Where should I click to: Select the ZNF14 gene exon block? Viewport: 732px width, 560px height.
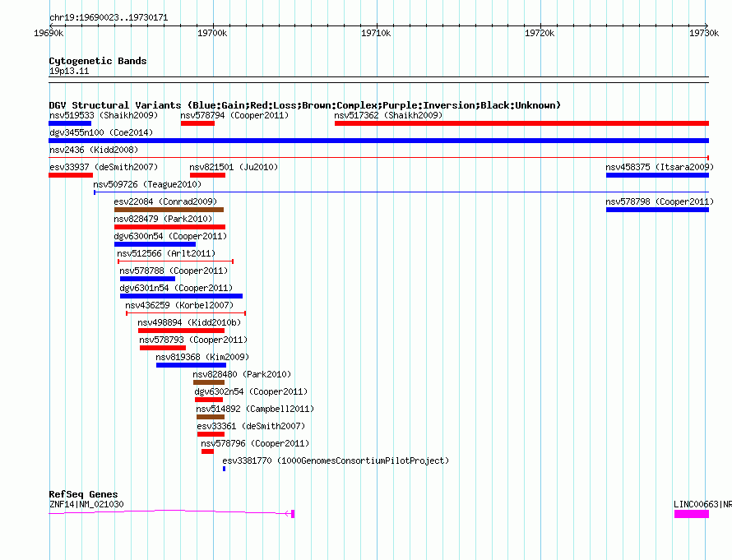click(x=292, y=514)
